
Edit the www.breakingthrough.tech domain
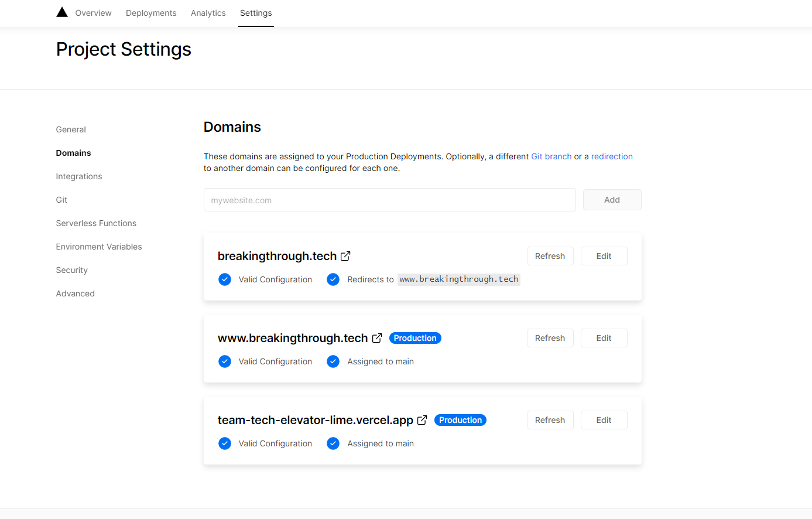point(604,338)
